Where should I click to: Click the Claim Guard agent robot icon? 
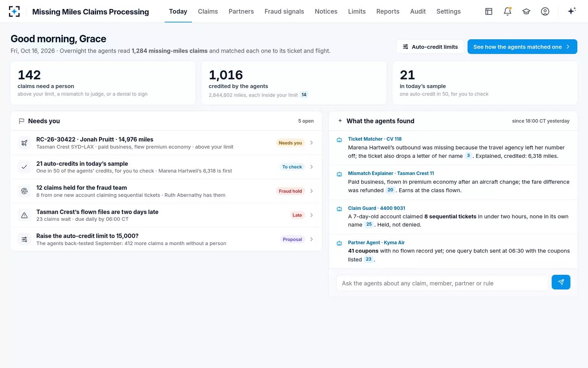tap(339, 209)
